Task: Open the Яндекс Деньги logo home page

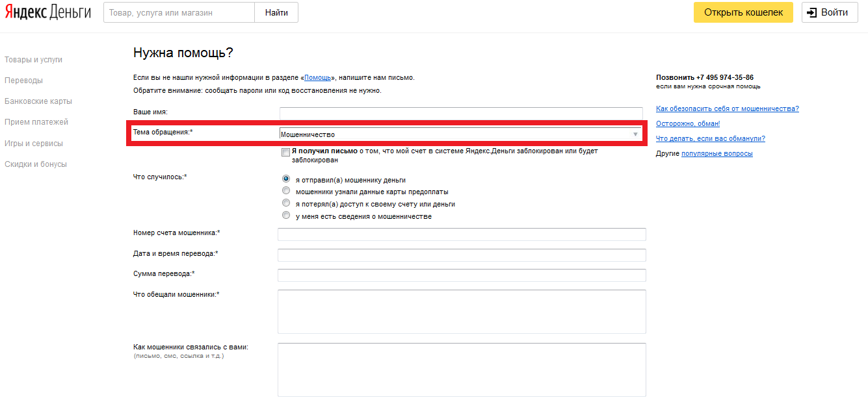Action: click(48, 12)
